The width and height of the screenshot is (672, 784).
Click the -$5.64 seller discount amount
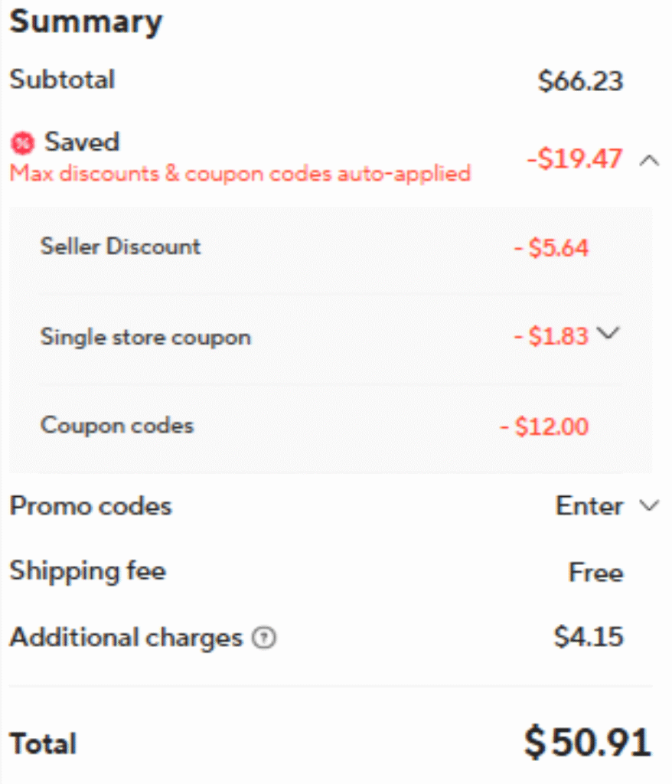[x=551, y=248]
